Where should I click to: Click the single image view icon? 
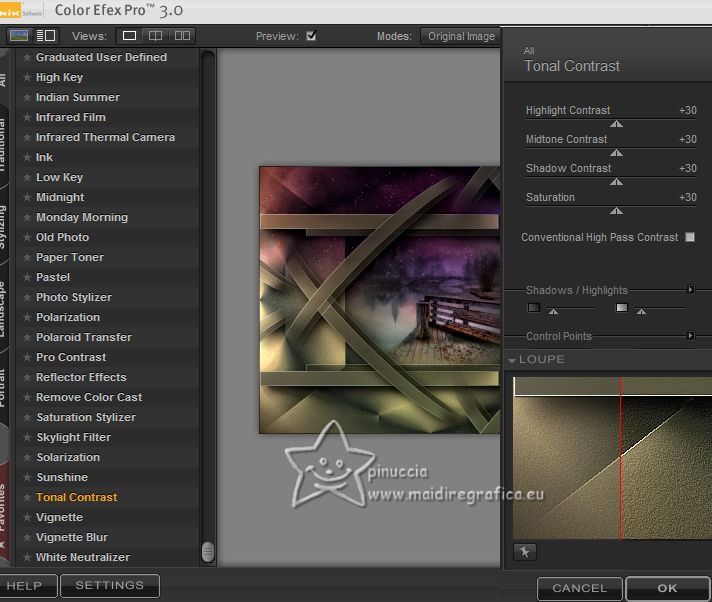(x=129, y=35)
